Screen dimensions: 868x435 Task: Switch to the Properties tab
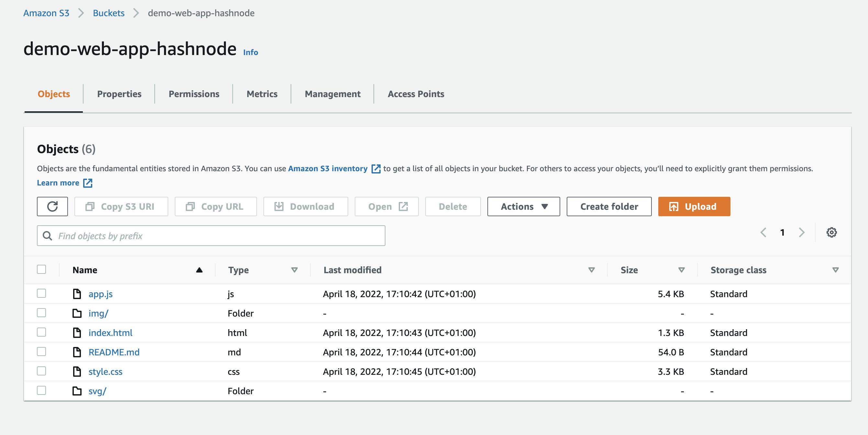[x=119, y=94]
